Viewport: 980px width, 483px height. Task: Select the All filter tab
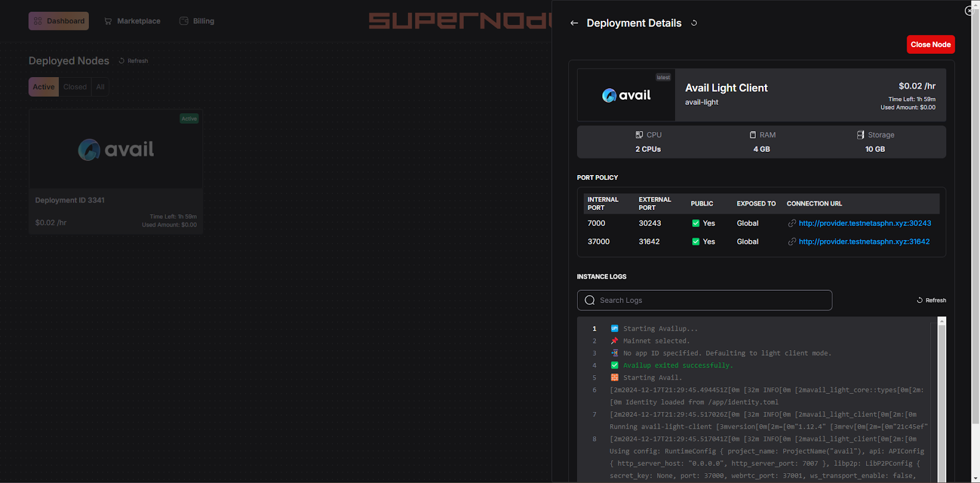[100, 87]
